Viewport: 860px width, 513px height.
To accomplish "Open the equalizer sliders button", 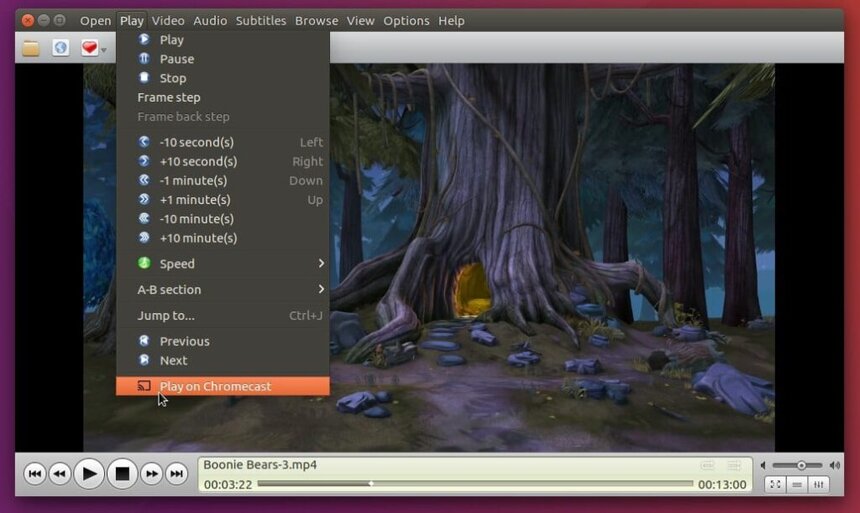I will click(818, 484).
